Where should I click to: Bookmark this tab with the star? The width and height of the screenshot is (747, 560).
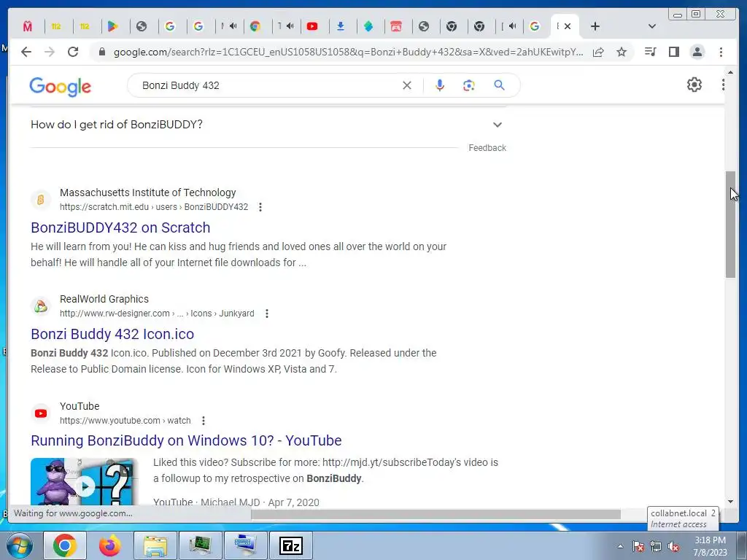tap(622, 52)
